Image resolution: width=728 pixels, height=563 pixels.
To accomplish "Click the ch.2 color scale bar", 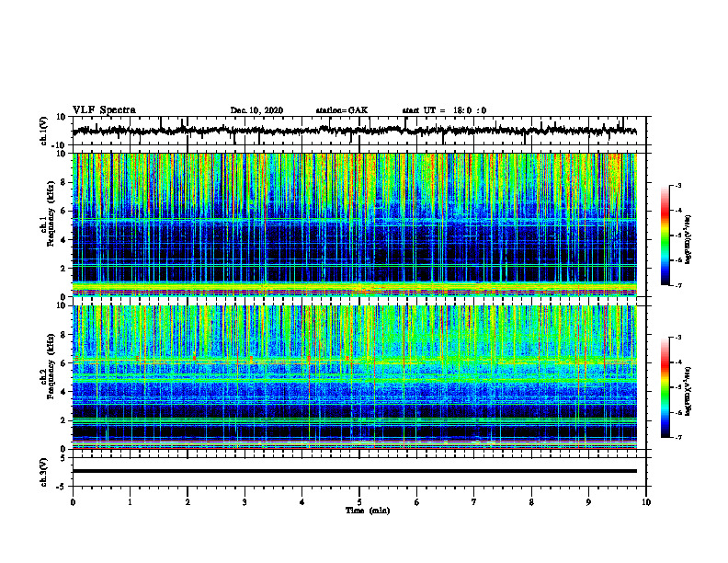I will pos(665,387).
